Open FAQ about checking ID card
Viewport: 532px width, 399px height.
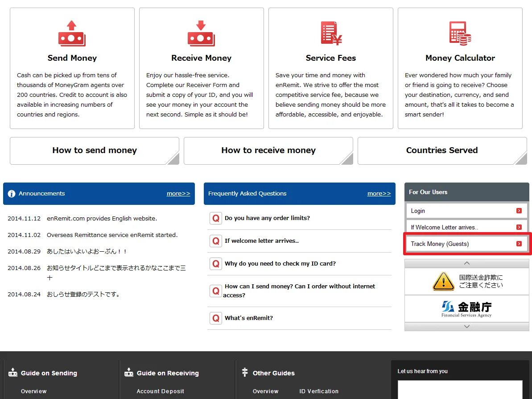coord(280,263)
